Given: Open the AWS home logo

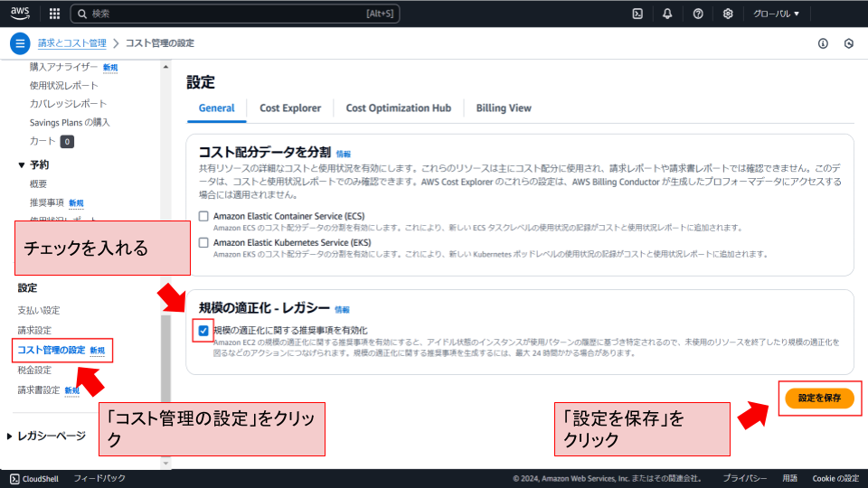Looking at the screenshot, I should [20, 14].
